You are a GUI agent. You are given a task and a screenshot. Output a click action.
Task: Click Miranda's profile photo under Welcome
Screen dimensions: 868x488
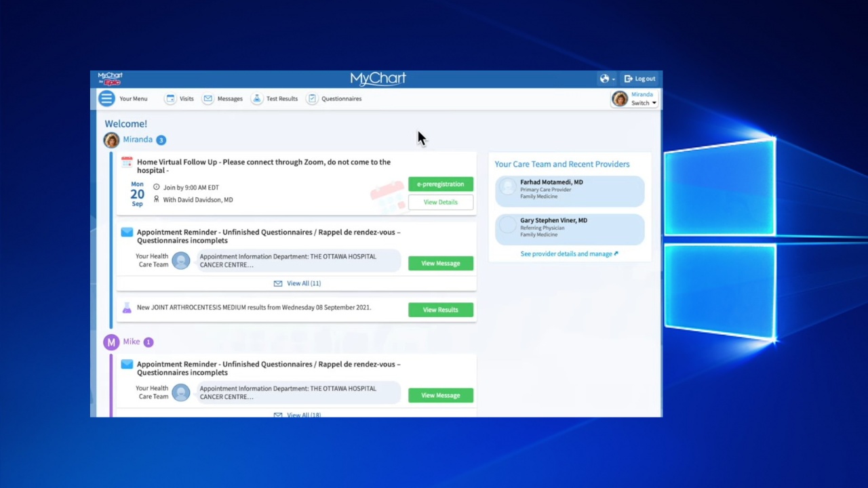point(111,140)
